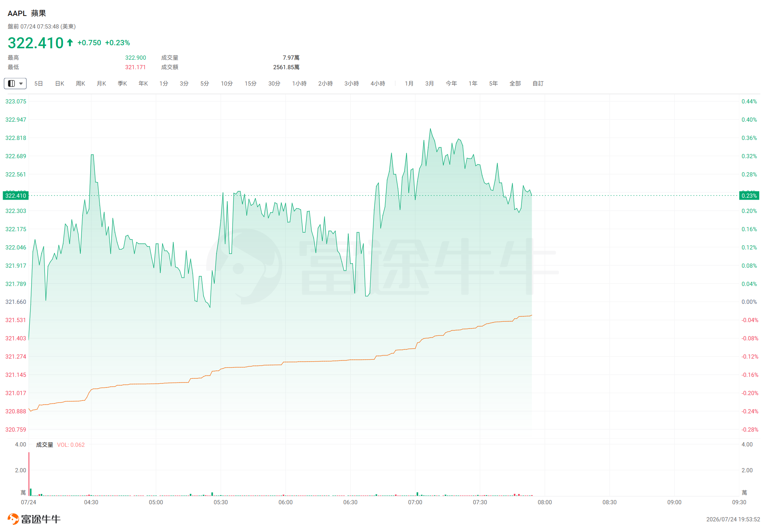Switch to the 5日 chart period

(x=38, y=83)
